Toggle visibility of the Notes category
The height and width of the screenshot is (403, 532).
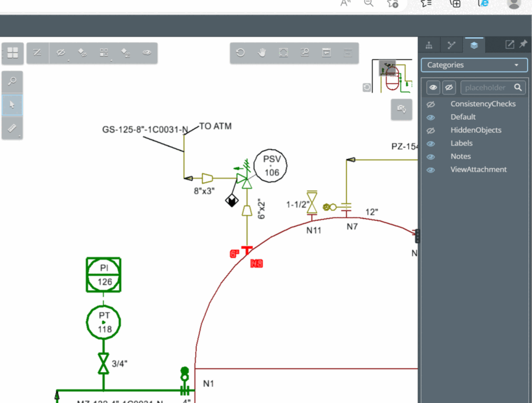click(x=431, y=157)
